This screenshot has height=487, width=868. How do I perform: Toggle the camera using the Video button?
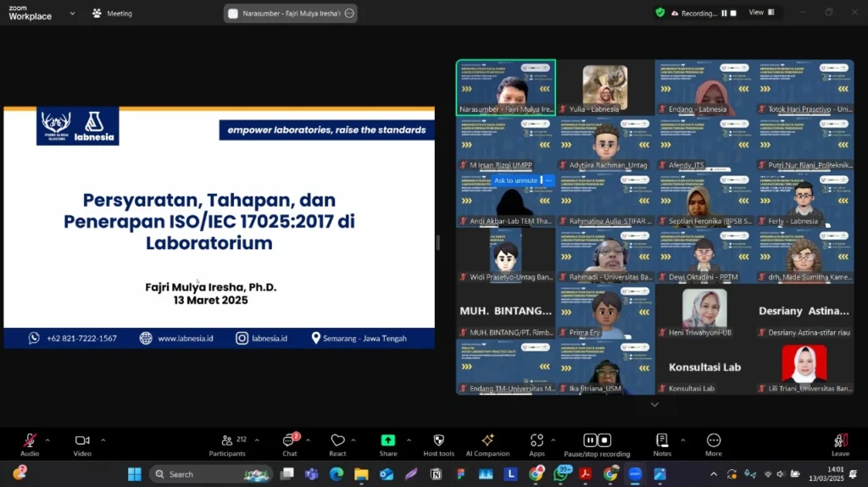click(82, 441)
